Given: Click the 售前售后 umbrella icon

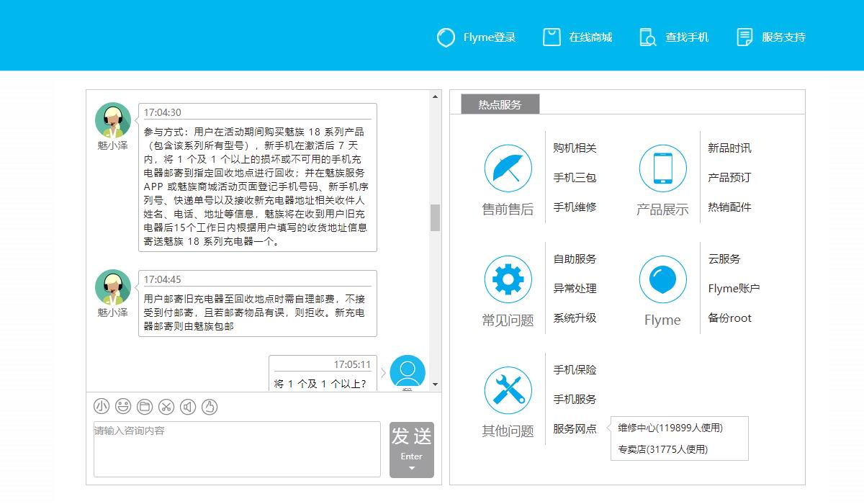Looking at the screenshot, I should [x=508, y=168].
